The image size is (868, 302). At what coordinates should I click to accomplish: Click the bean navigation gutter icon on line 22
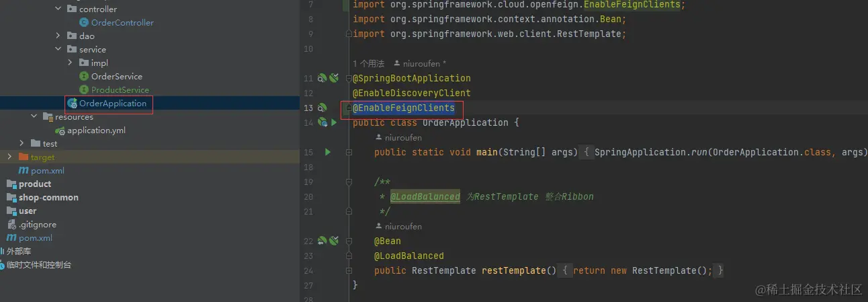tap(322, 241)
